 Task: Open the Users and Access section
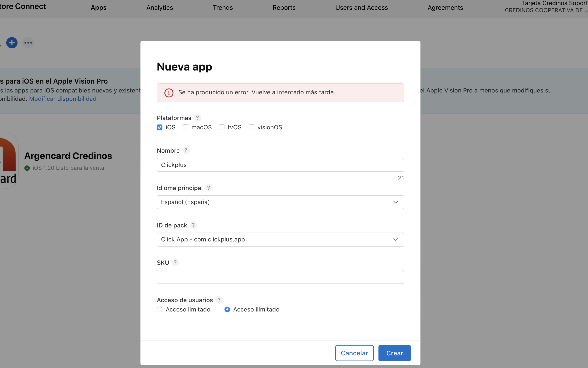(x=361, y=7)
